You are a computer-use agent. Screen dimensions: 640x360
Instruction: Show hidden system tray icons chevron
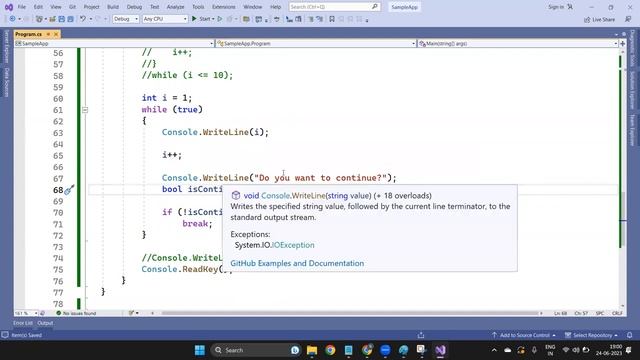[494, 350]
